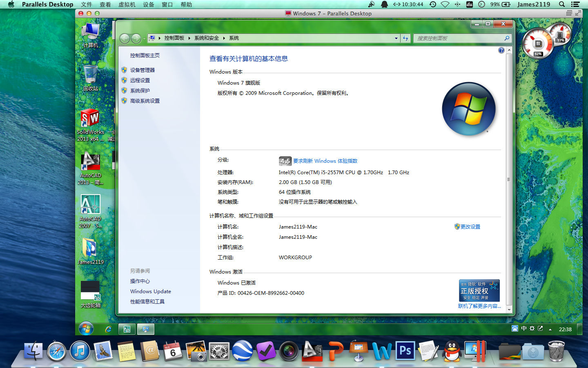
Task: Click the Parallels Desktop dock icon
Action: (x=475, y=351)
